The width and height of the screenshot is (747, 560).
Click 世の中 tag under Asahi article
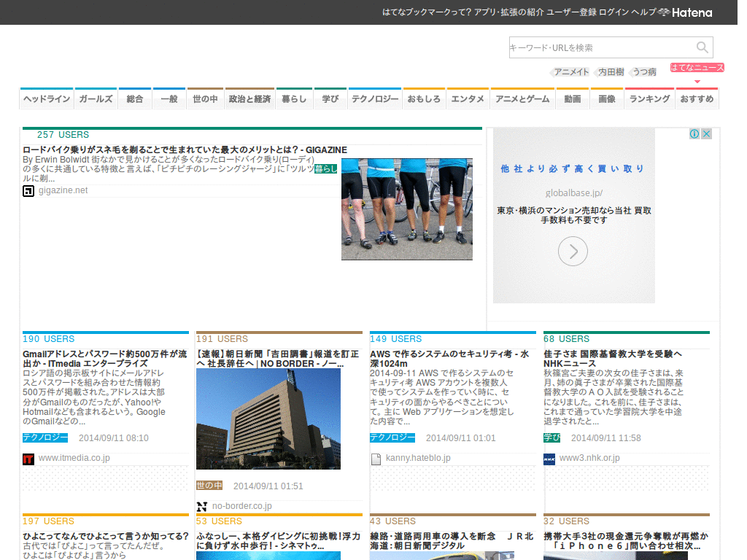click(x=209, y=485)
